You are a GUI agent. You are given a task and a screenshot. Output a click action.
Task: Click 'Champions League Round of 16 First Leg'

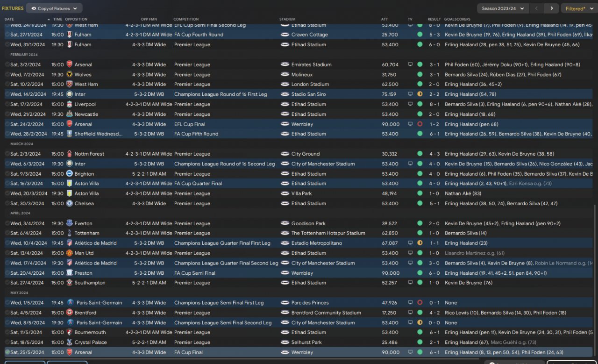(x=221, y=94)
